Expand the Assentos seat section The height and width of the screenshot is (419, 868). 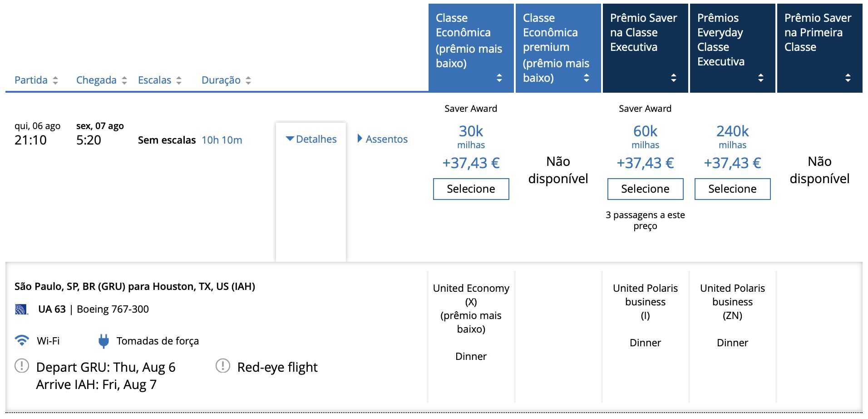[x=383, y=139]
